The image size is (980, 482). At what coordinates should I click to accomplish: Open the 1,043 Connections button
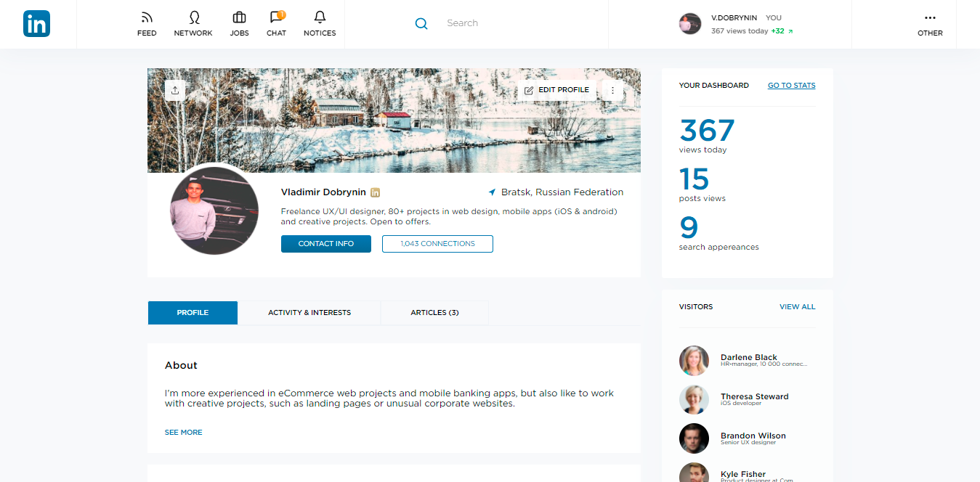[x=437, y=244]
